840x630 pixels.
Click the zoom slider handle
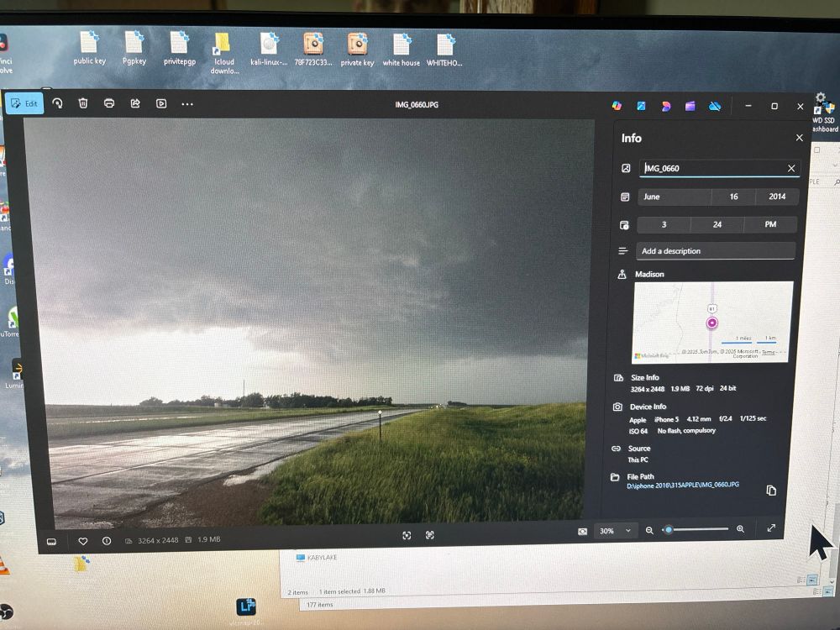tap(668, 530)
